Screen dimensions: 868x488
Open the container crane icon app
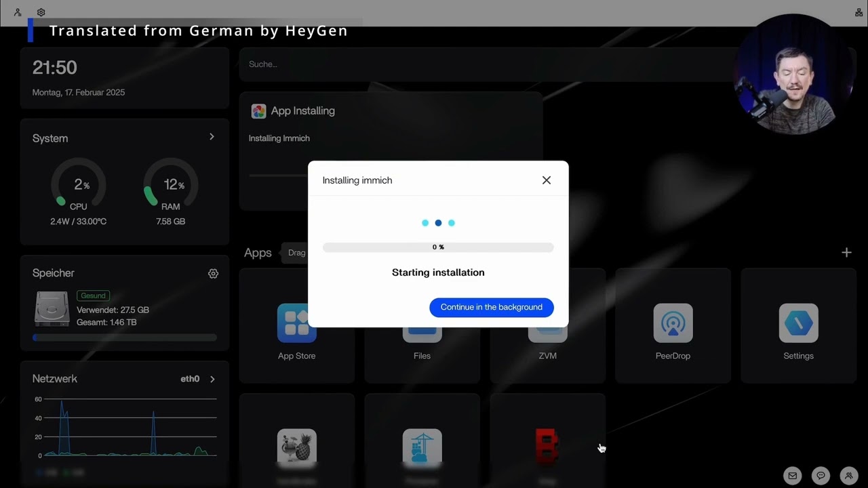422,447
